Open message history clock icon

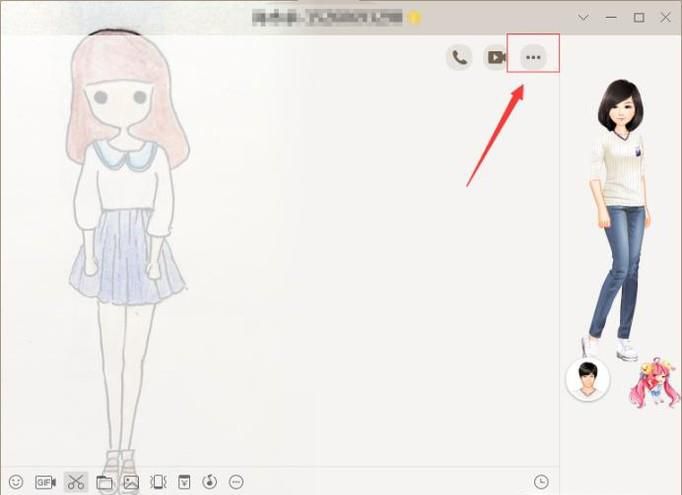coord(541,481)
